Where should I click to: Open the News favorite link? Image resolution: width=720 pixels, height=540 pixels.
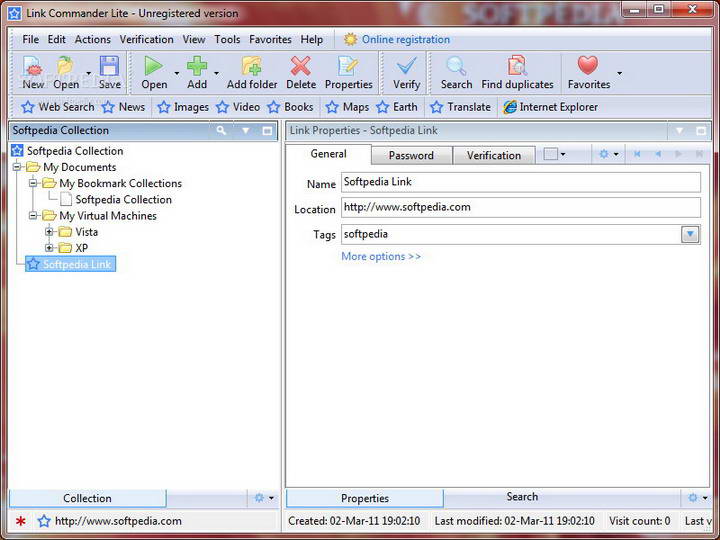pos(123,107)
